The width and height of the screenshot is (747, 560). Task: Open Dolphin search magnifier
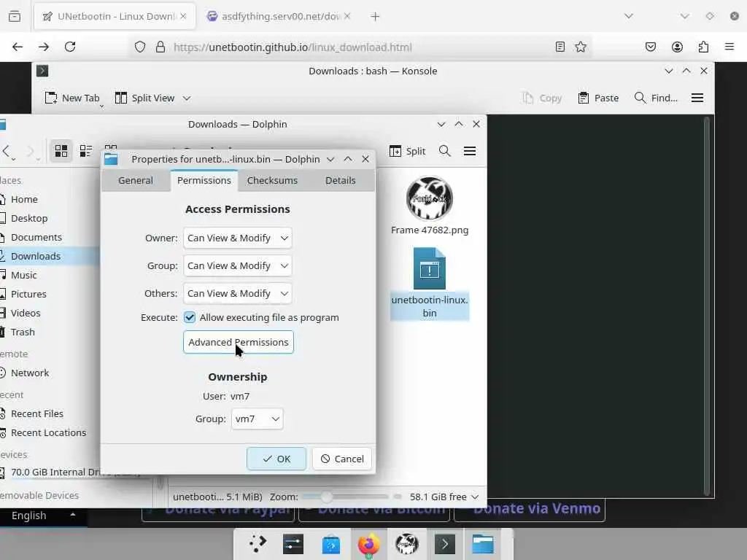444,151
